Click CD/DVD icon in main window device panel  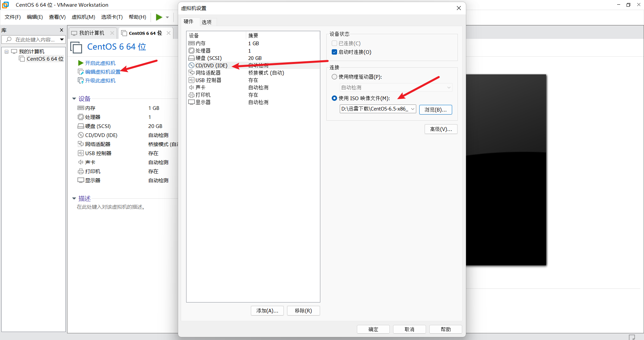[81, 135]
